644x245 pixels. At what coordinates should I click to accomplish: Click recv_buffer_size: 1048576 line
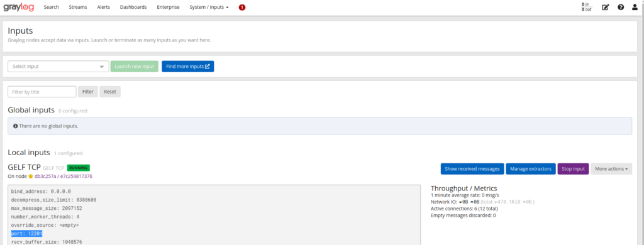[47, 242]
